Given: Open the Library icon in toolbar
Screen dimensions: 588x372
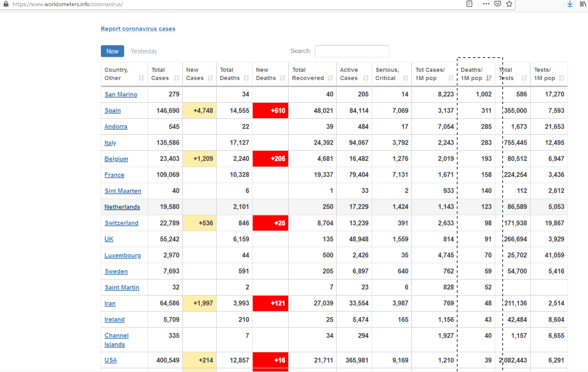Looking at the screenshot, I should click(583, 4).
